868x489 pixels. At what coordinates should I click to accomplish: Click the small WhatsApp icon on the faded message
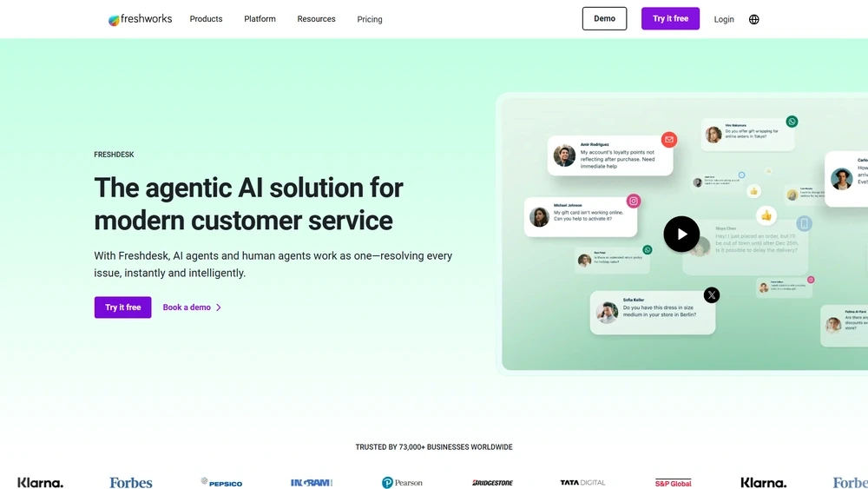648,250
